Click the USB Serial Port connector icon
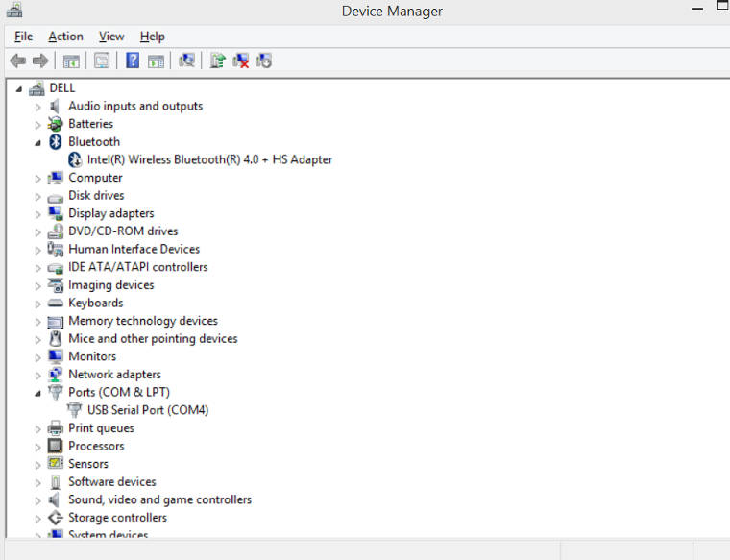 pyautogui.click(x=74, y=410)
